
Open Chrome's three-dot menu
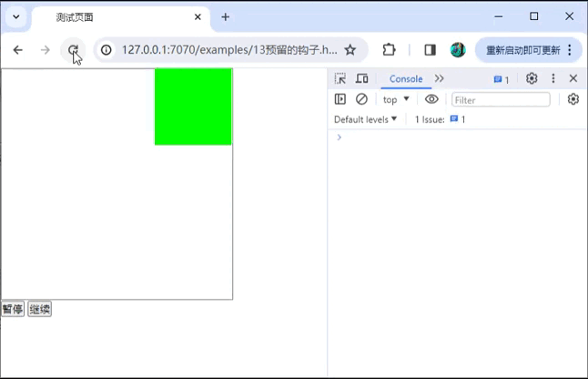(570, 49)
